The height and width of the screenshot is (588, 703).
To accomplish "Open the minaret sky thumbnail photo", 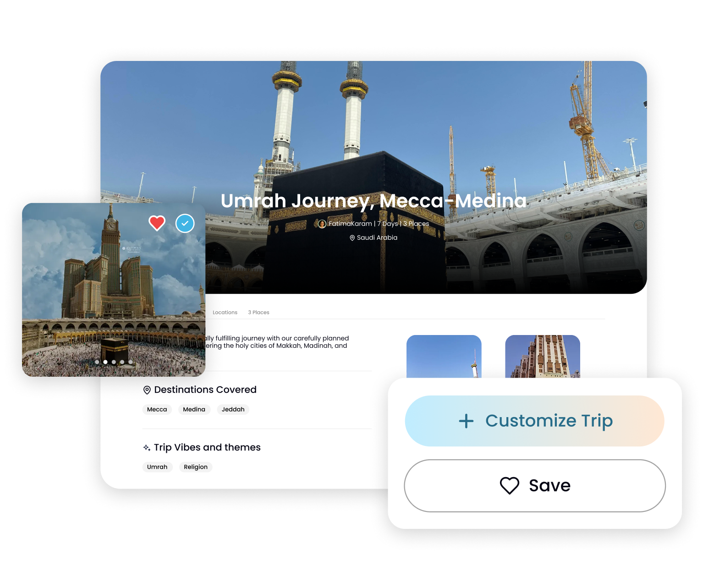I will 444,357.
